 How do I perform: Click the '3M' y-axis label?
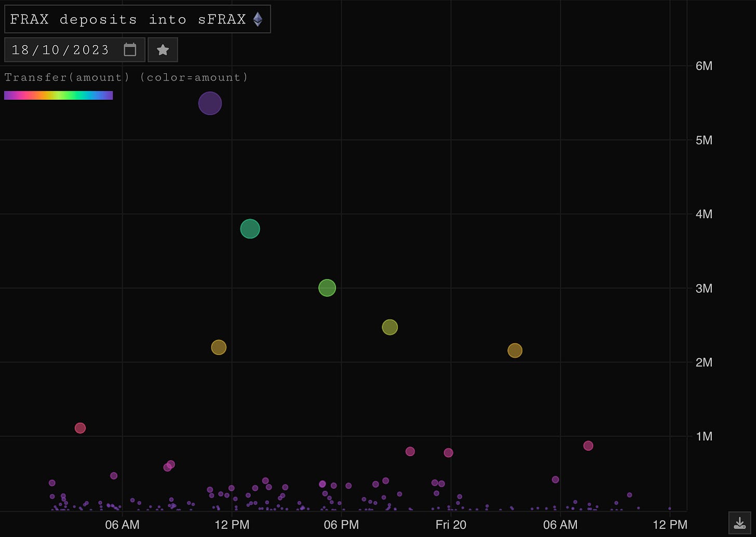pos(704,288)
